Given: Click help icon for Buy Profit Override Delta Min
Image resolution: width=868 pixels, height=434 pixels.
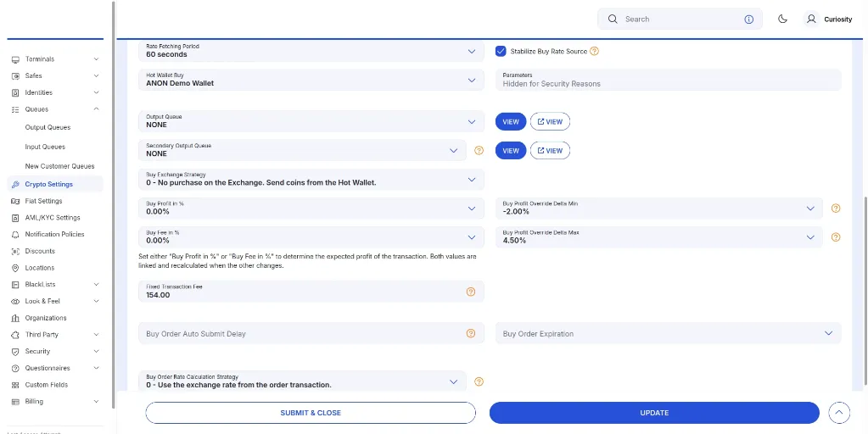Looking at the screenshot, I should click(836, 209).
